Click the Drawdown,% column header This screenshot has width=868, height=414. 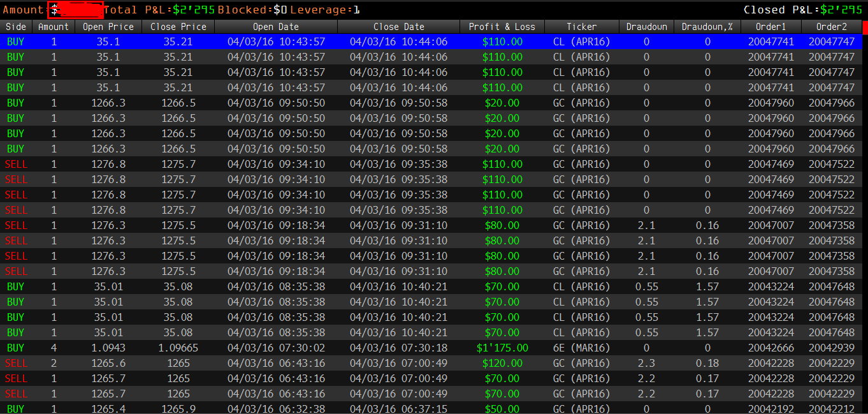click(707, 27)
